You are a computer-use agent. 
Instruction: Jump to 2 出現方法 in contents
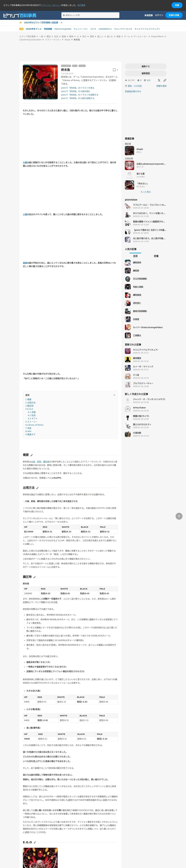30,403
